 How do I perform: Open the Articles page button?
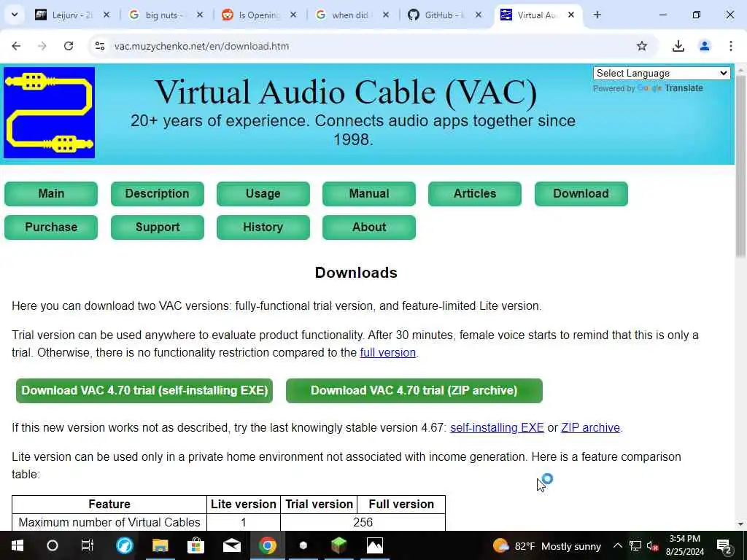pyautogui.click(x=474, y=194)
